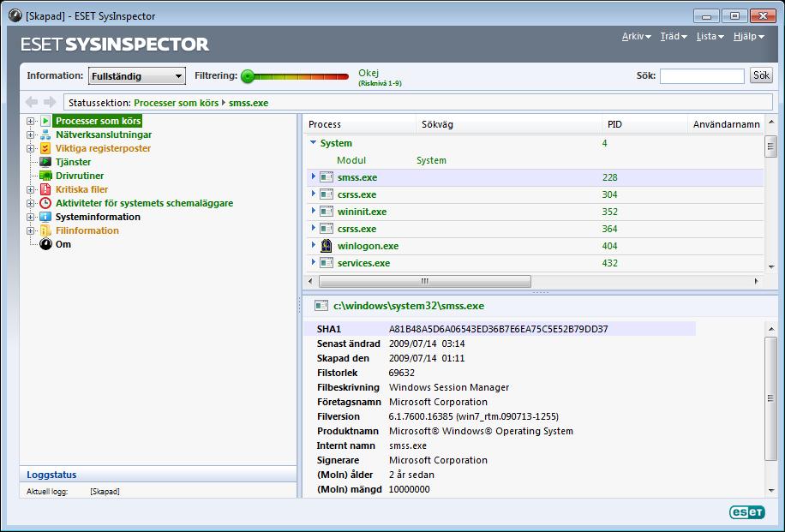Expand the wininit.exe process row
Viewport: 785px width, 532px height.
click(x=314, y=210)
